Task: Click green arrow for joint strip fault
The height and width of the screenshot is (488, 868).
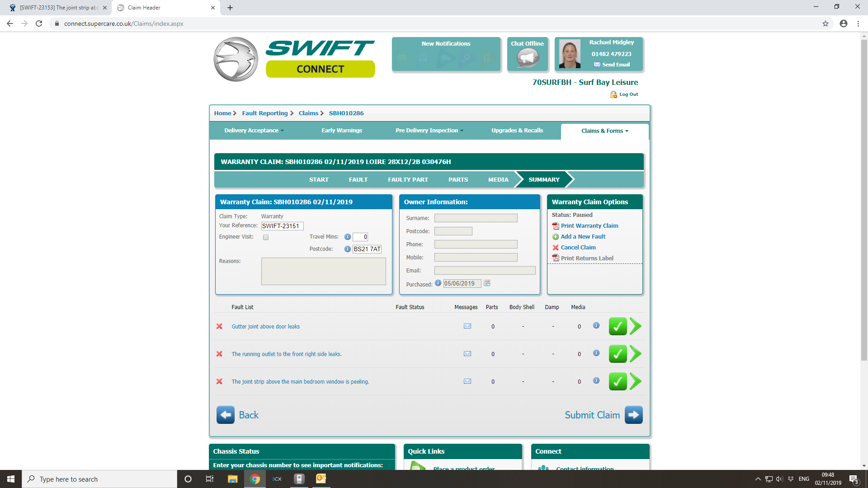Action: pos(636,381)
